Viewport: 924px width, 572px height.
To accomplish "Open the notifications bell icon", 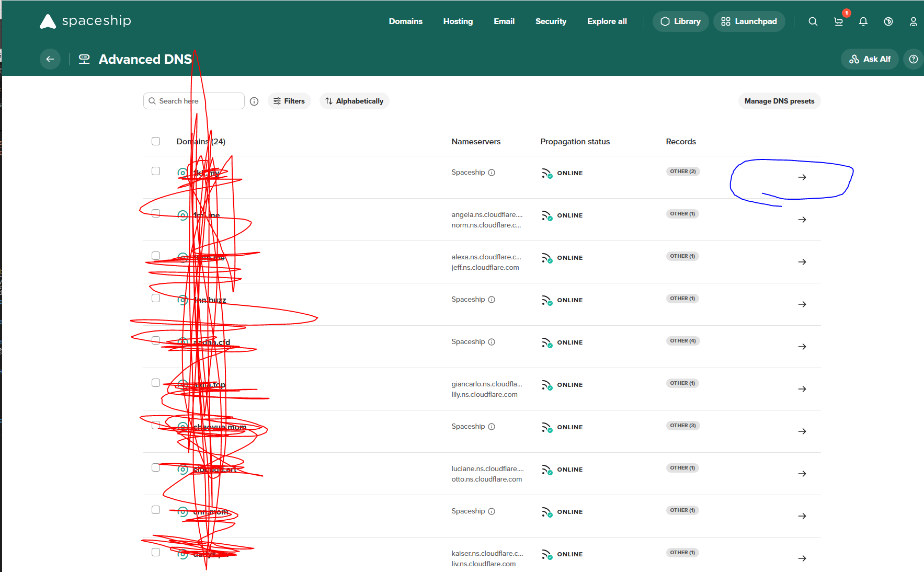I will coord(863,21).
